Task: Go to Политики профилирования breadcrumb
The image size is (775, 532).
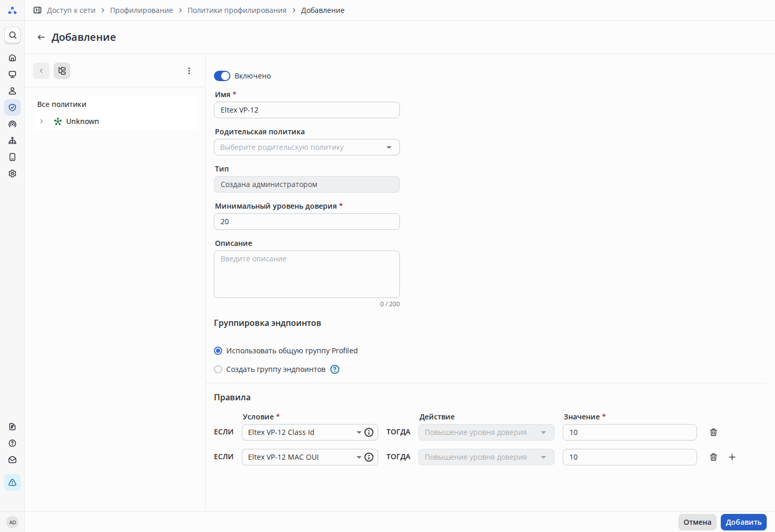Action: pyautogui.click(x=237, y=10)
